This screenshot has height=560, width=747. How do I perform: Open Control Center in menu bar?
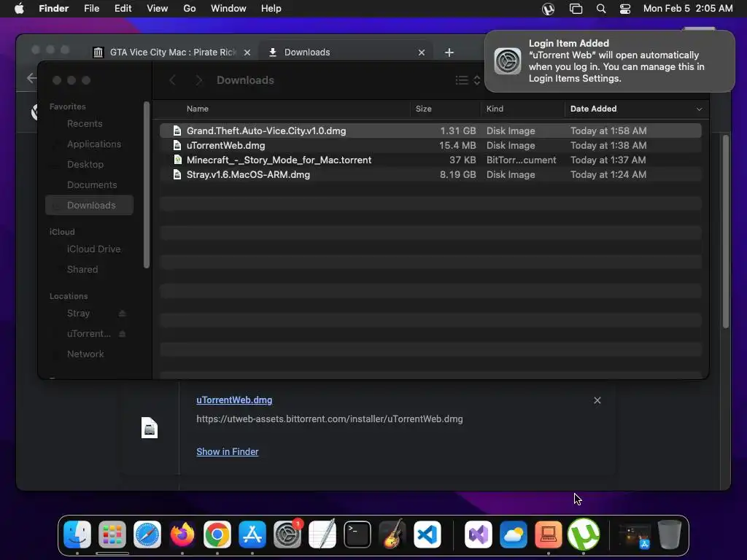625,9
